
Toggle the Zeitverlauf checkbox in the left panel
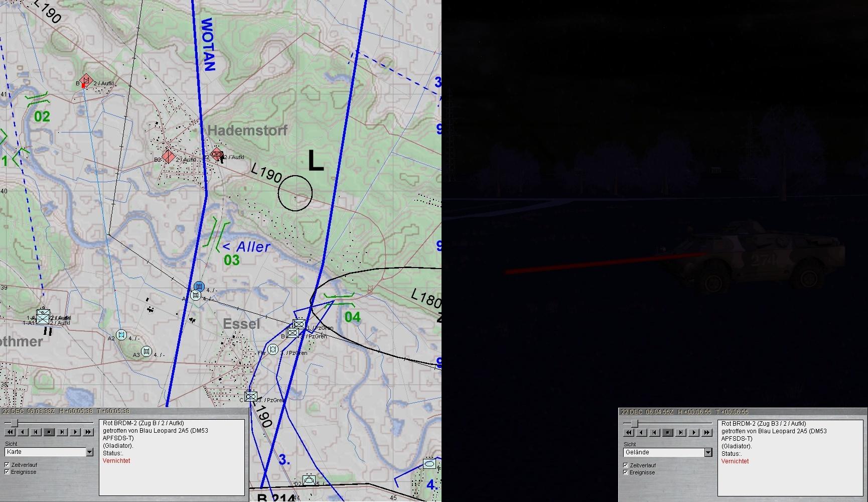[7, 465]
